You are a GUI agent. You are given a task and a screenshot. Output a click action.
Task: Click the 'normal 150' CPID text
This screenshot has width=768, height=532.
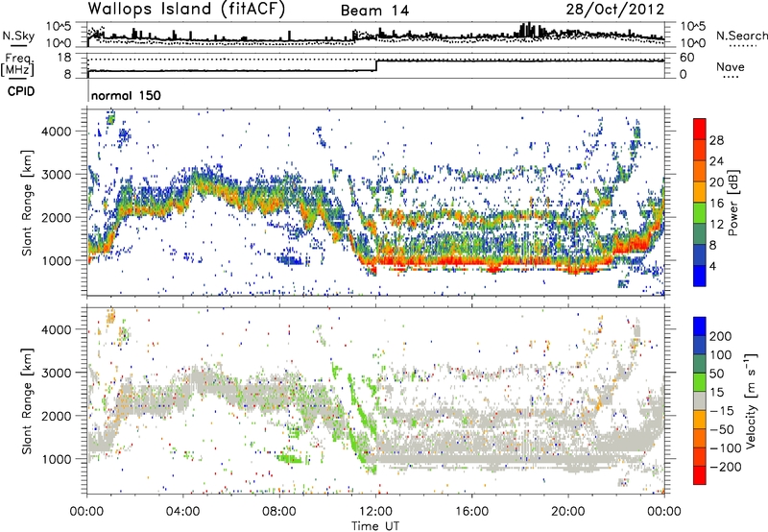(126, 95)
